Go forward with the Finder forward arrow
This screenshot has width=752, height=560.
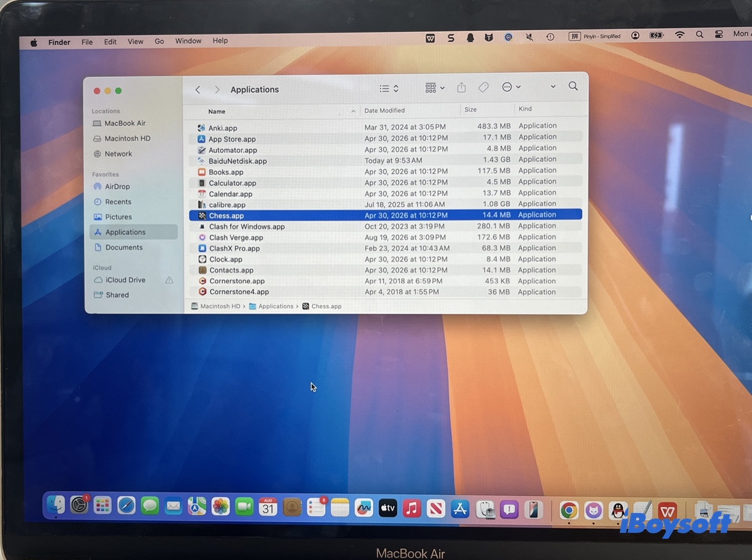click(x=217, y=90)
